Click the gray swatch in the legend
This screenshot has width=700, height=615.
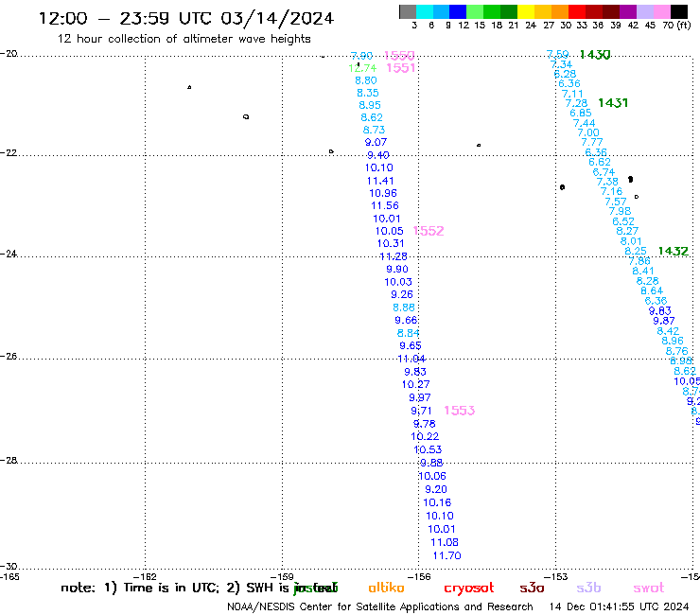coord(408,11)
